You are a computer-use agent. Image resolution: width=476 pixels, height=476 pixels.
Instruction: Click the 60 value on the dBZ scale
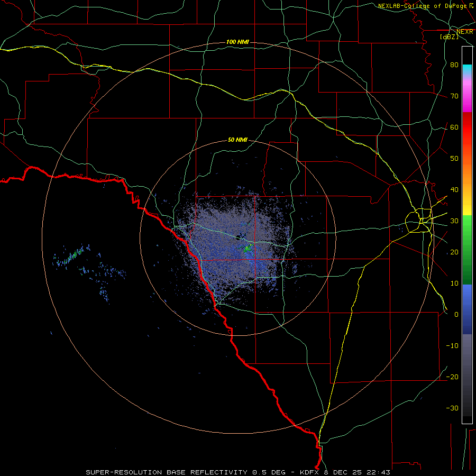pos(454,127)
